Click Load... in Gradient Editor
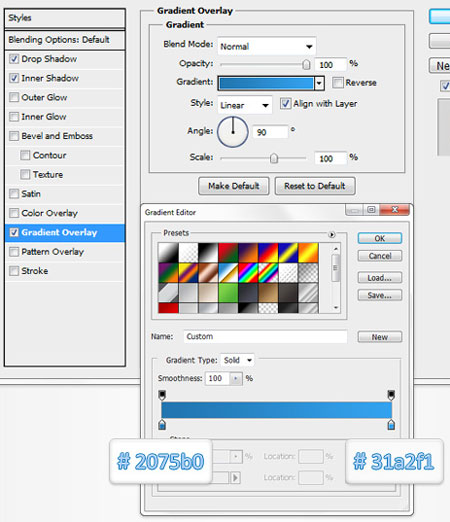 click(x=380, y=278)
